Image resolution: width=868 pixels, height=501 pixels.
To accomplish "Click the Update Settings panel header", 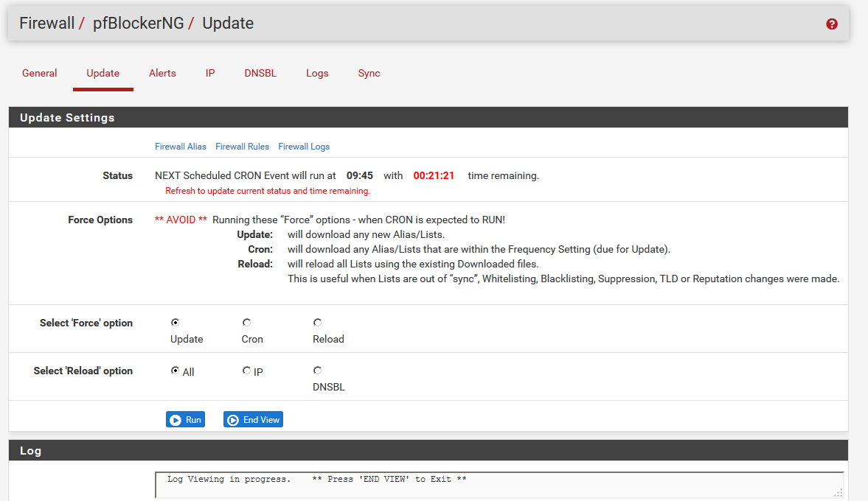I will coord(428,117).
